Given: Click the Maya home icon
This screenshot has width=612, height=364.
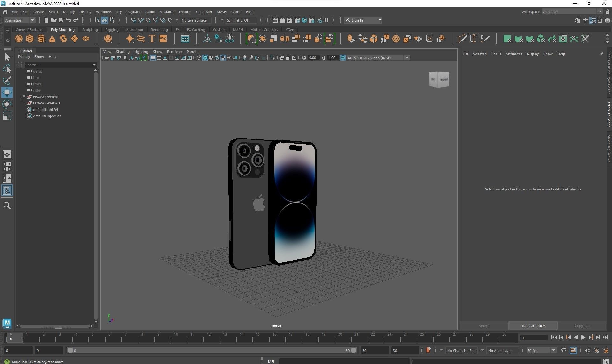Looking at the screenshot, I should (5, 12).
